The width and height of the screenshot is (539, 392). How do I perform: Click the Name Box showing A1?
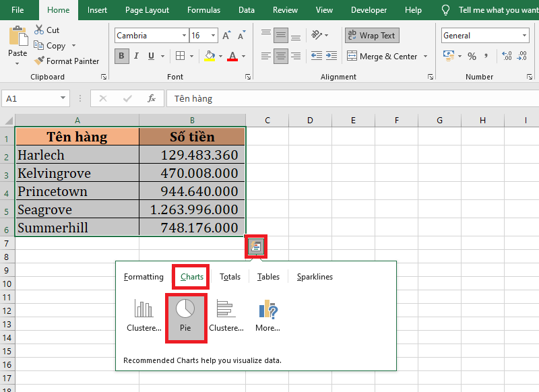coord(30,98)
